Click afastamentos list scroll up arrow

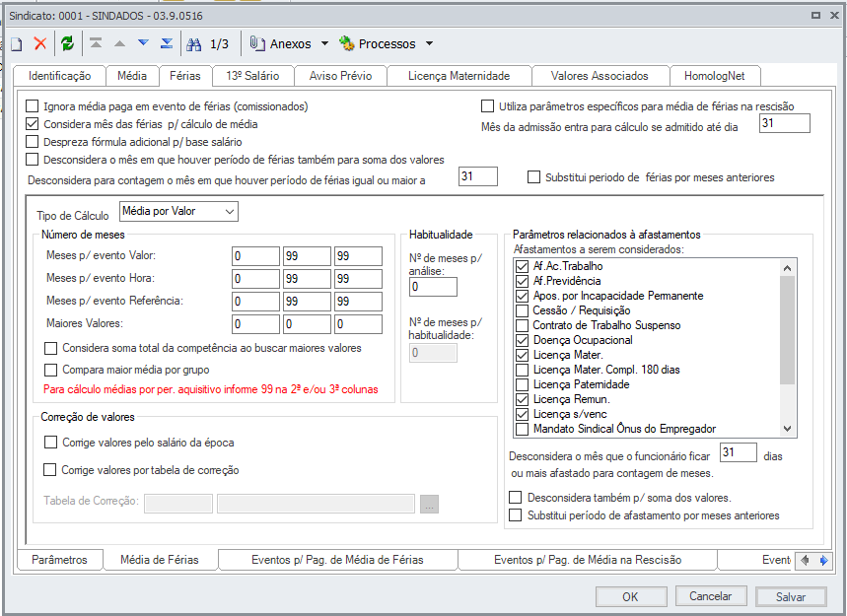788,268
